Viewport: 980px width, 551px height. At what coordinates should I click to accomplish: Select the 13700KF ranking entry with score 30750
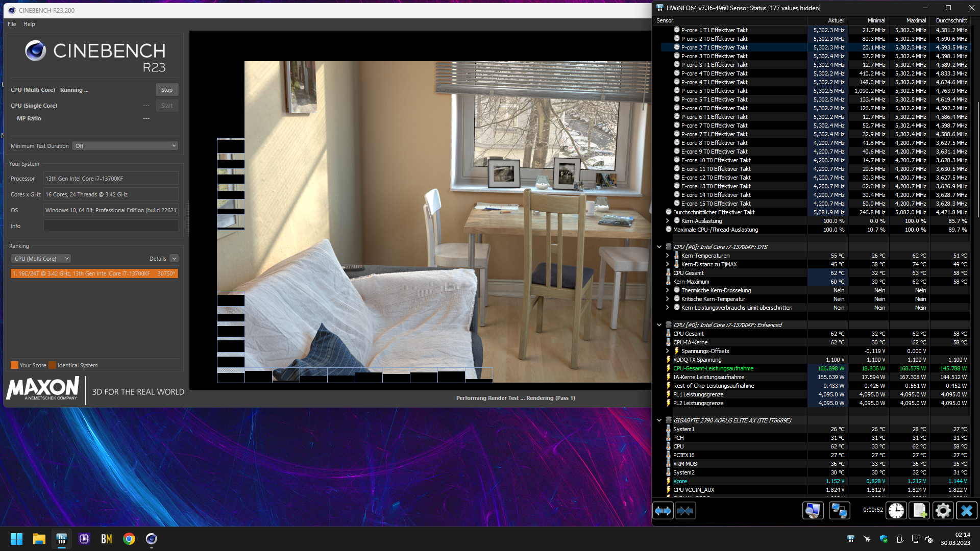coord(94,273)
